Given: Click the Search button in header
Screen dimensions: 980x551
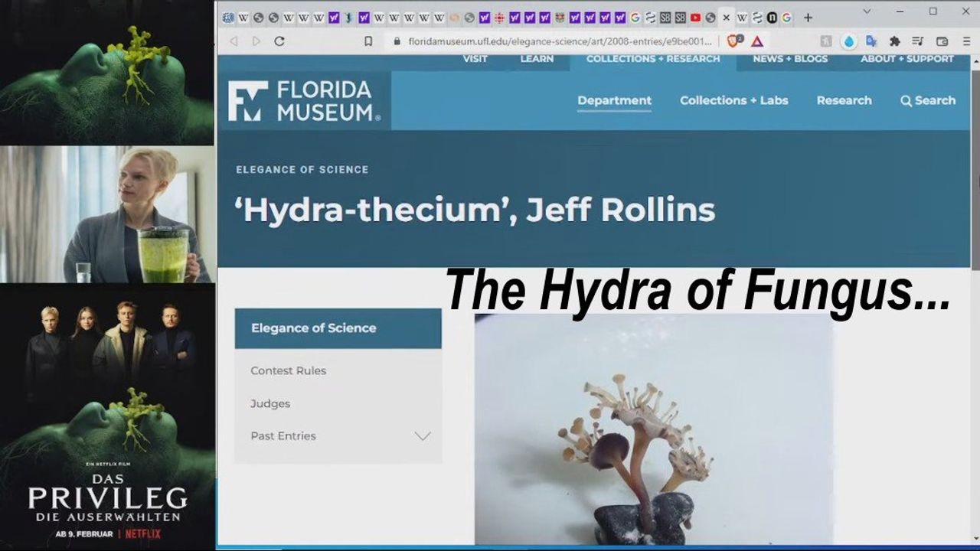Looking at the screenshot, I should [928, 100].
